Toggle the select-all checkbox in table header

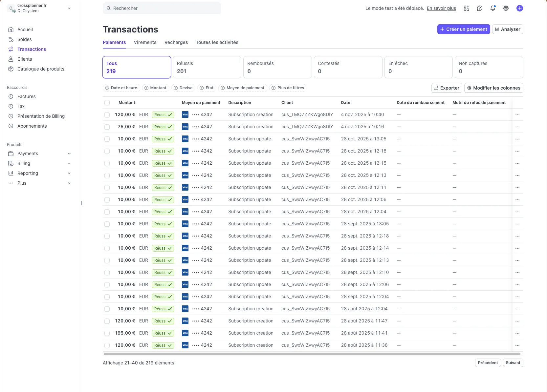[107, 103]
